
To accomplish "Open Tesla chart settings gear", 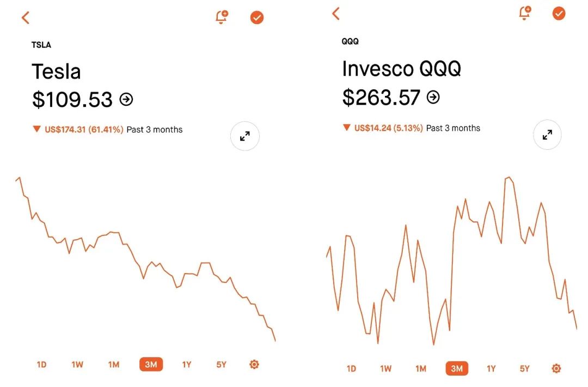I will (x=254, y=364).
